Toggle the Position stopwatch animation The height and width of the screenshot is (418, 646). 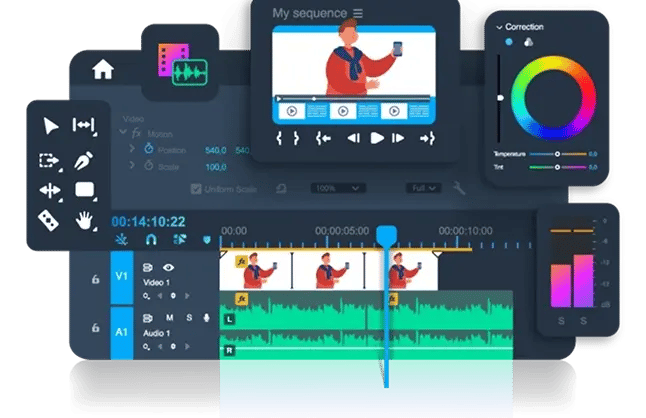(x=149, y=149)
